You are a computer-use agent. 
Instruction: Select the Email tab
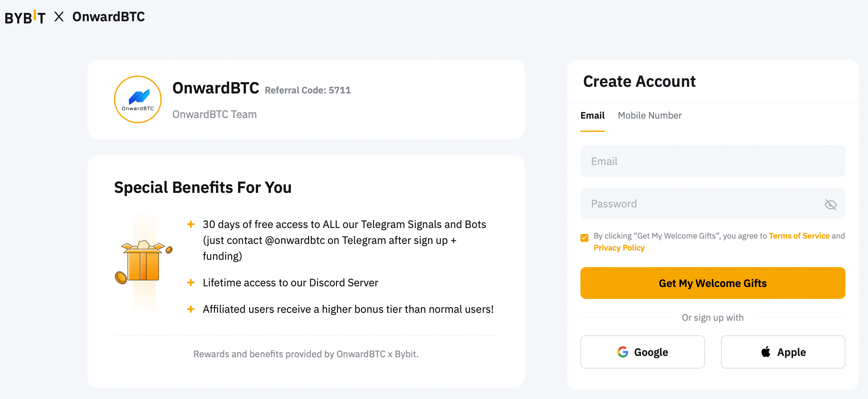point(592,115)
